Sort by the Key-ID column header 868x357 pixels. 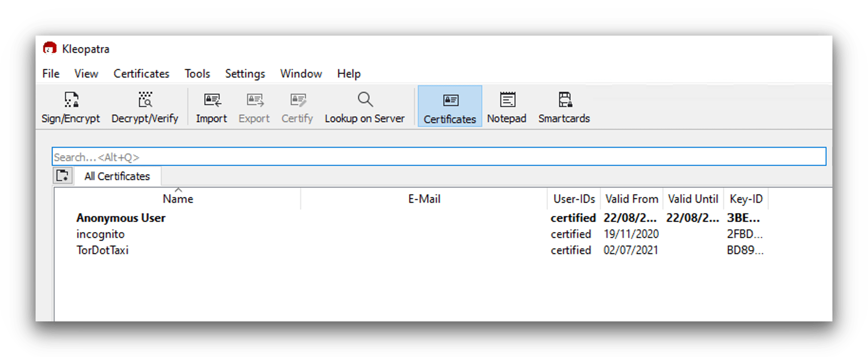point(746,199)
